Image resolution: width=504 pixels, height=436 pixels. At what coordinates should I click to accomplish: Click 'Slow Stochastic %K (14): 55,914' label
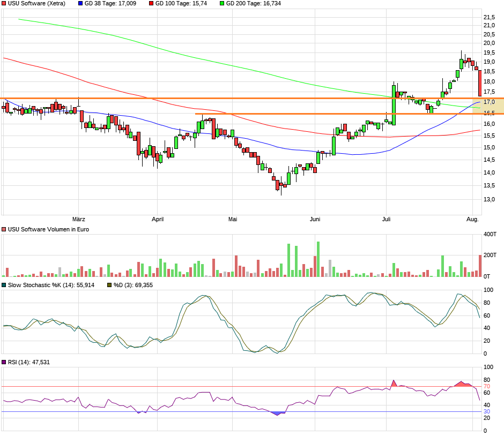[51, 285]
